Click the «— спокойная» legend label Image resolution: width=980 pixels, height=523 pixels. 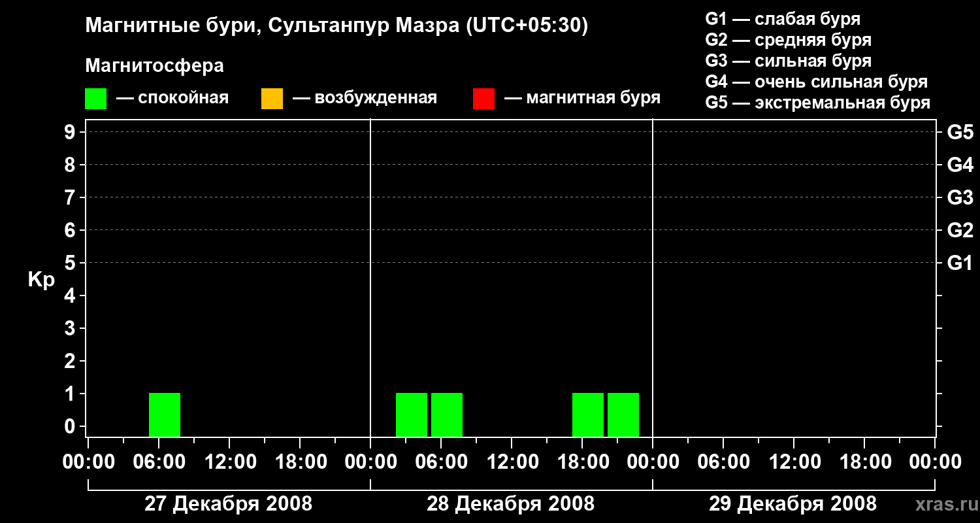coord(172,98)
